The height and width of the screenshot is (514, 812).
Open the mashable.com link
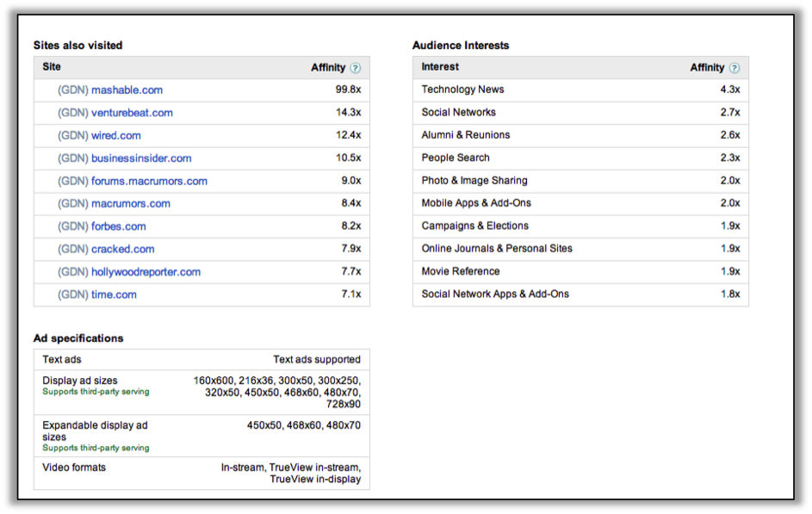(127, 90)
